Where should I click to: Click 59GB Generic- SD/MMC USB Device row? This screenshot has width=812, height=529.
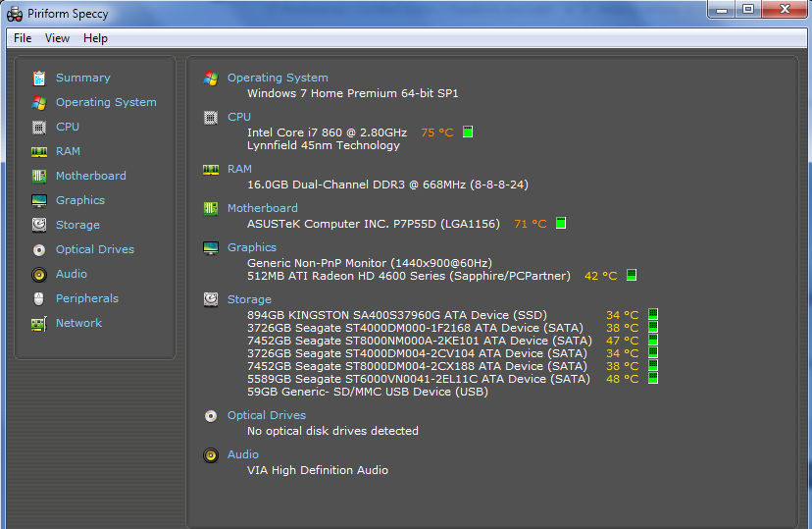coord(368,392)
